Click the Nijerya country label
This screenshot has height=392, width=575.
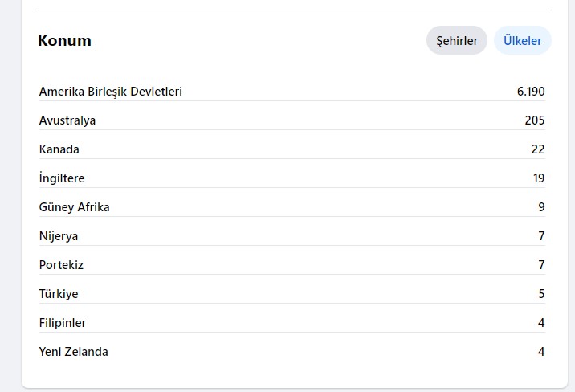tap(59, 236)
